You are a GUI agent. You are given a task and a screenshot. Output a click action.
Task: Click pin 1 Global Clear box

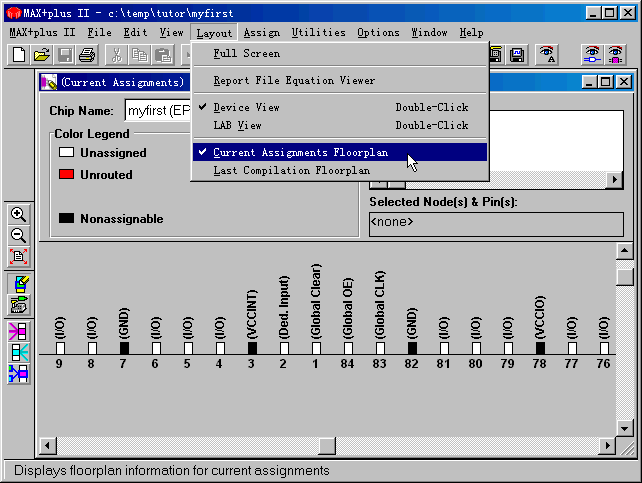click(316, 348)
